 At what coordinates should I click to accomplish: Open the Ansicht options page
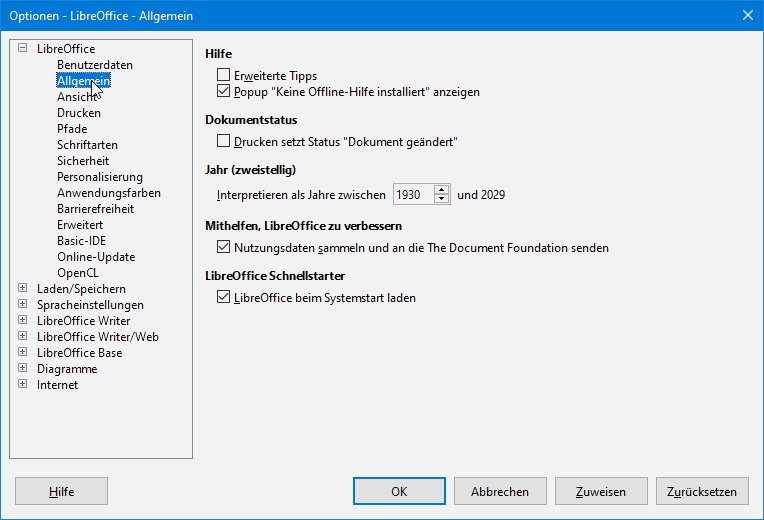click(x=77, y=97)
